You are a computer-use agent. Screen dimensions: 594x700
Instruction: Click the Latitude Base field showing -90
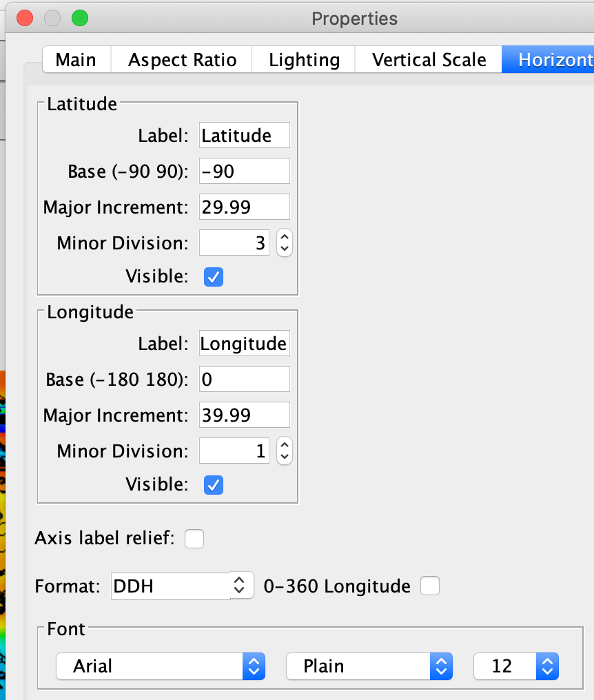click(244, 172)
